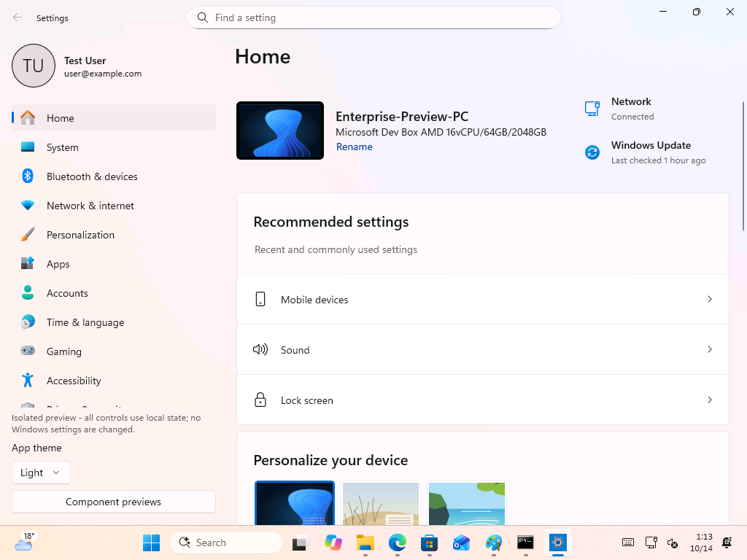Click the taskbar clock showing 1:13
747x560 pixels.
[701, 542]
